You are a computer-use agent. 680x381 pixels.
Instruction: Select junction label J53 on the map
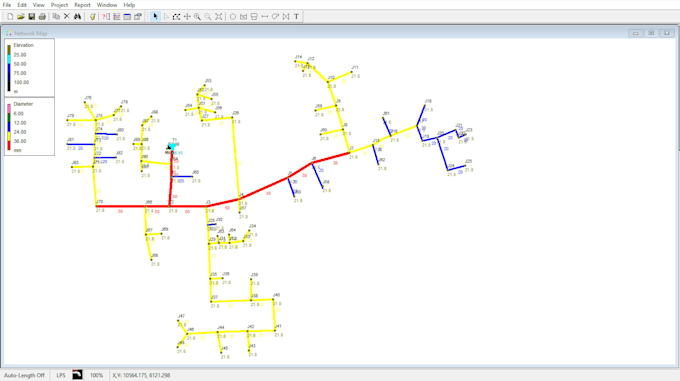208,81
